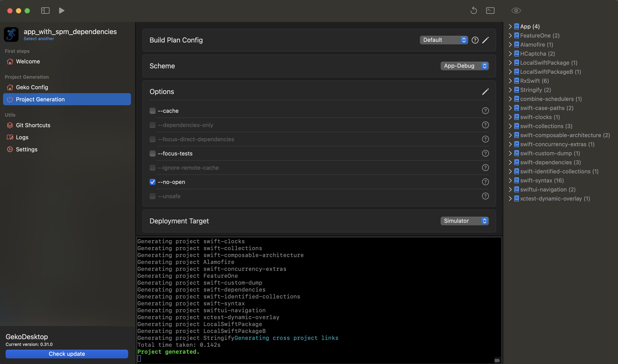Show help for the --no-open option
Image resolution: width=618 pixels, height=364 pixels.
(485, 182)
